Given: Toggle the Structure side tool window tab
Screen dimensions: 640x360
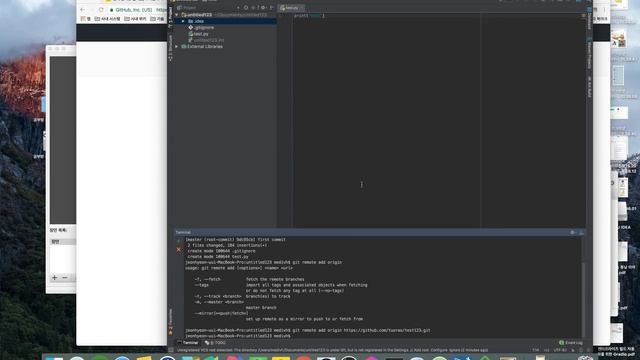Looking at the screenshot, I should coord(171,48).
